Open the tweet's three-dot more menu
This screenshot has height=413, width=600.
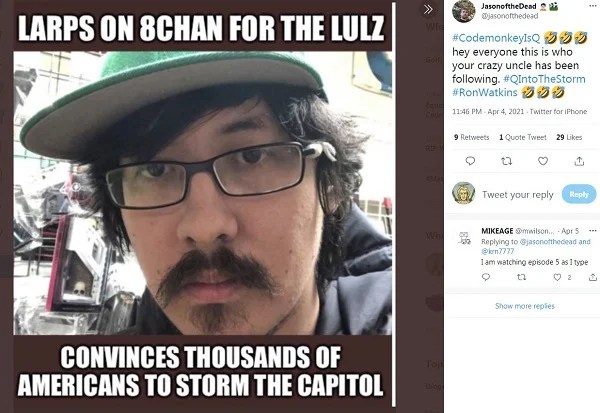point(592,6)
